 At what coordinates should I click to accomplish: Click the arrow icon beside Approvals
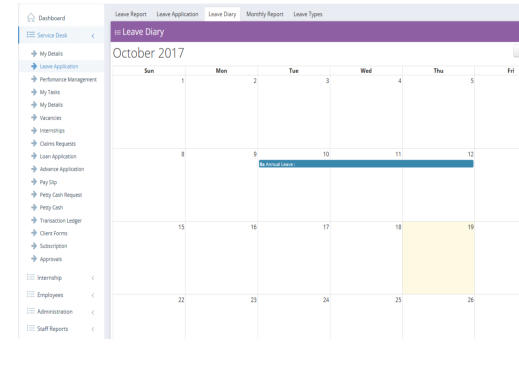[34, 259]
